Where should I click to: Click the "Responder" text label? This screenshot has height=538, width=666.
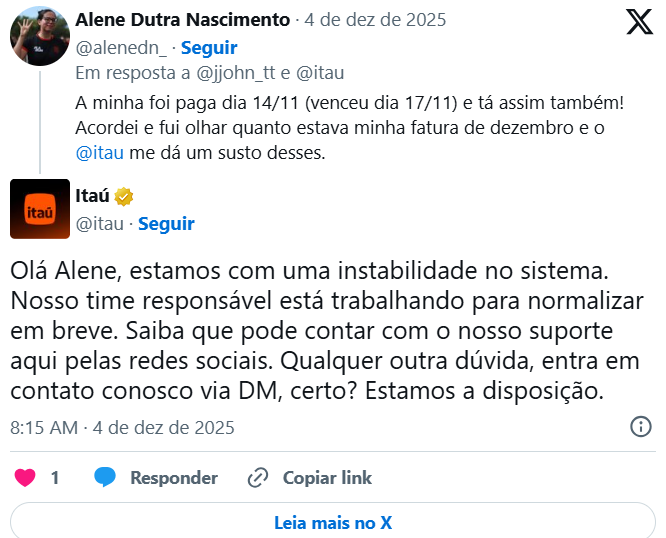pyautogui.click(x=174, y=478)
